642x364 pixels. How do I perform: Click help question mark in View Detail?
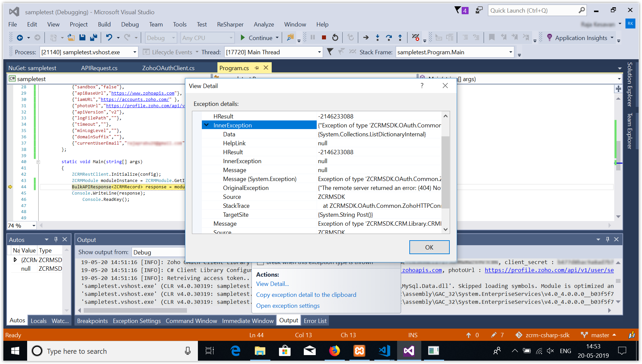pos(422,86)
